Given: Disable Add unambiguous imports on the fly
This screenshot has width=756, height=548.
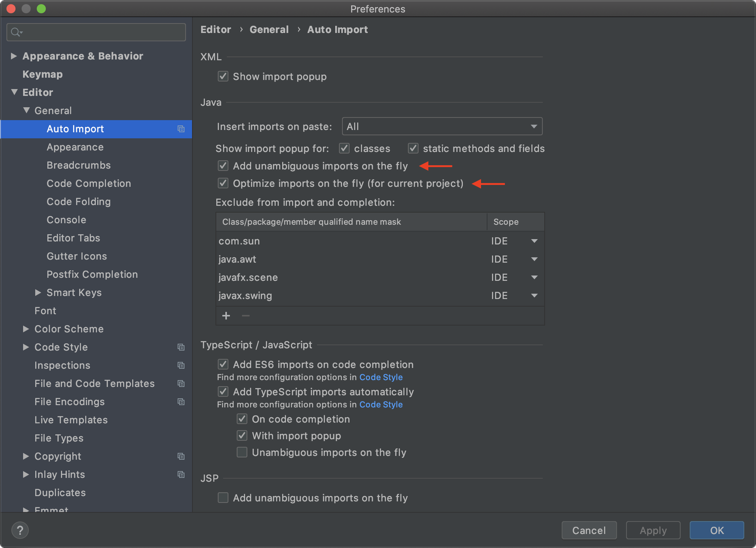Looking at the screenshot, I should pyautogui.click(x=223, y=166).
